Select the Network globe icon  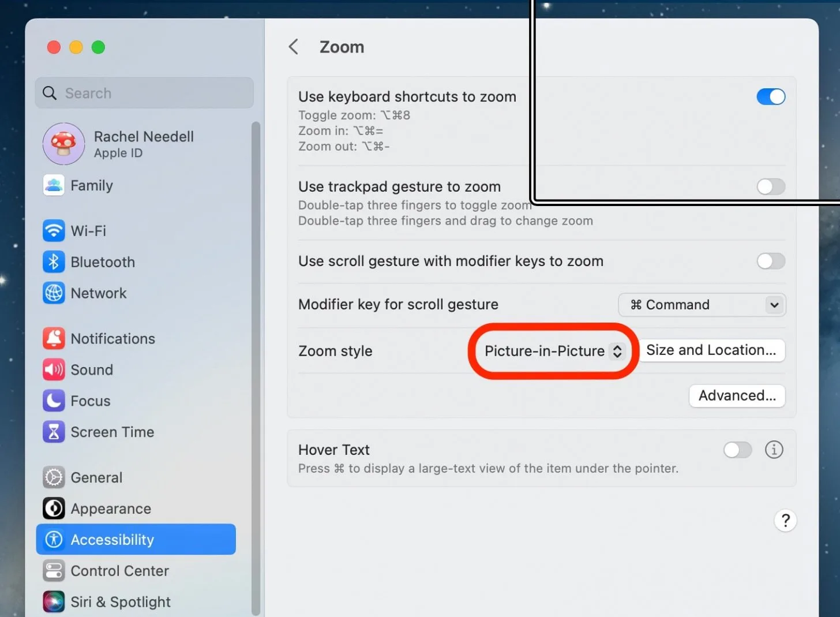[x=54, y=293]
